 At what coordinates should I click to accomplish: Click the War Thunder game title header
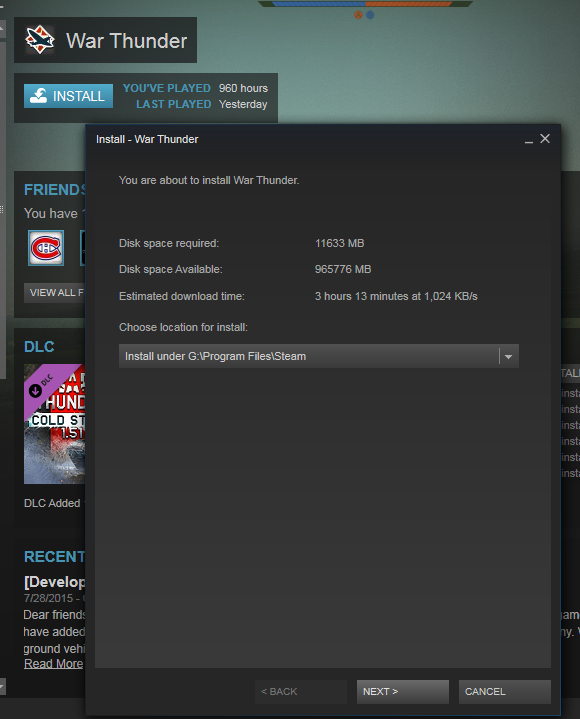point(126,41)
